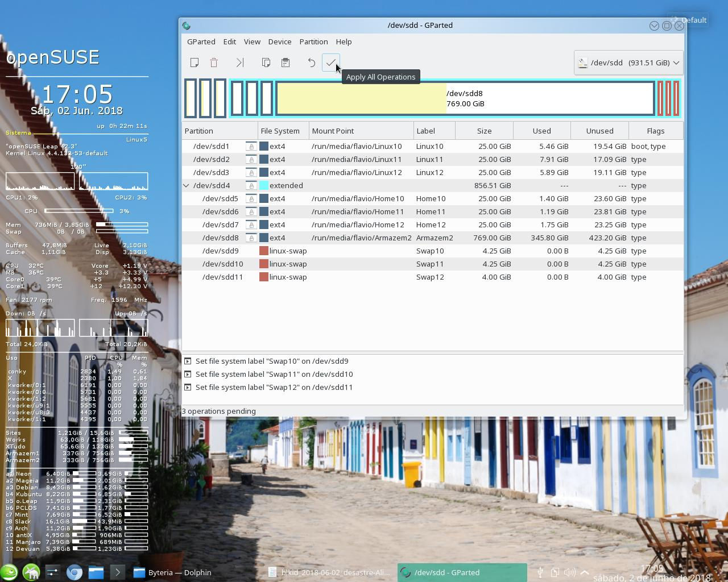
Task: Click the ext4 color square on /dev/sdd1 row
Action: click(264, 146)
